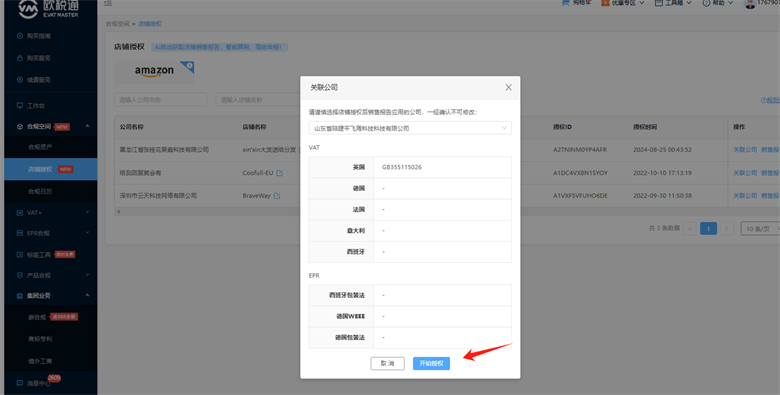Open 购买服务 via its lock icon
This screenshot has width=780, height=395.
tap(20, 58)
